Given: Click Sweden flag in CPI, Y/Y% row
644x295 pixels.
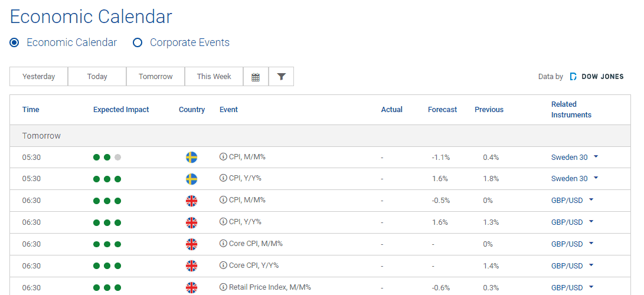Looking at the screenshot, I should pos(191,179).
